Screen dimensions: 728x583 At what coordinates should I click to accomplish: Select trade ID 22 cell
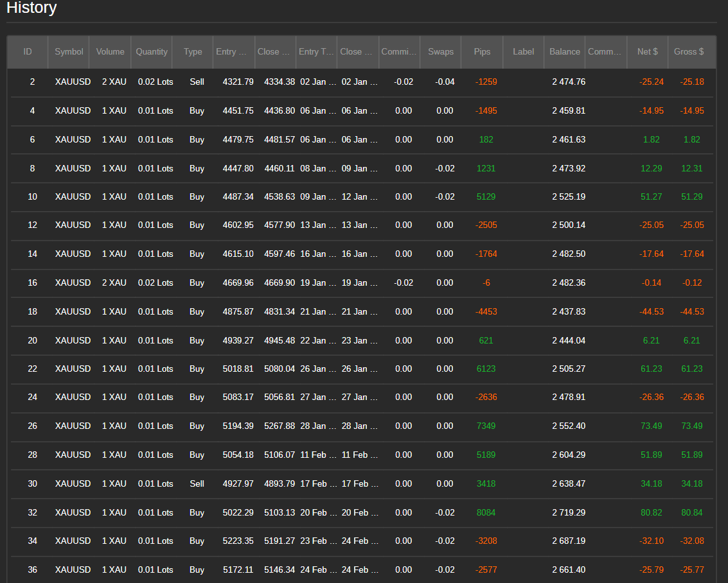(32, 369)
